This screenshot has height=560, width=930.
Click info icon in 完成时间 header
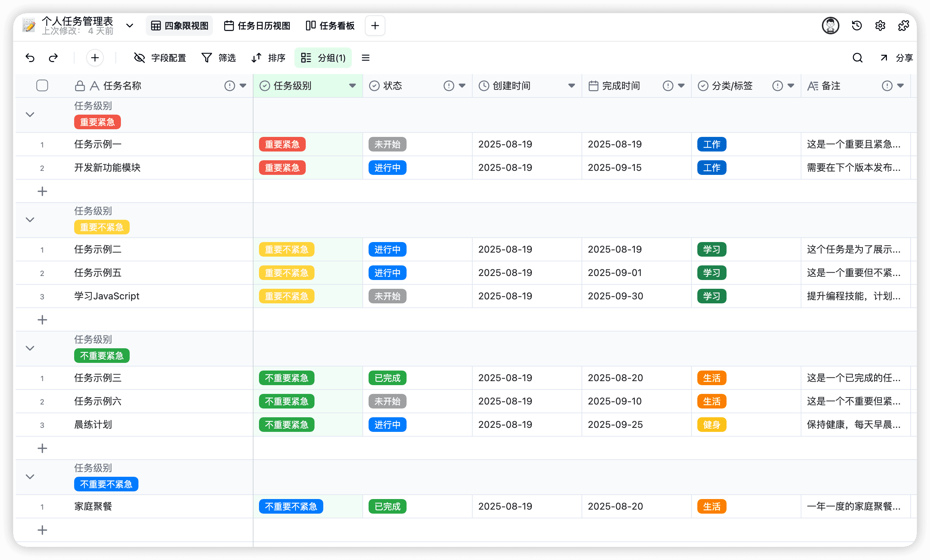pos(668,86)
